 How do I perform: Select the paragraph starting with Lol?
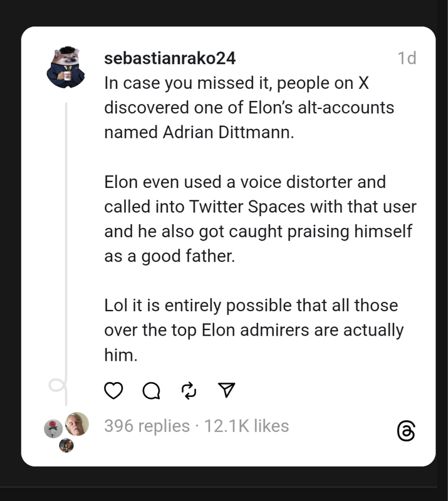point(254,330)
